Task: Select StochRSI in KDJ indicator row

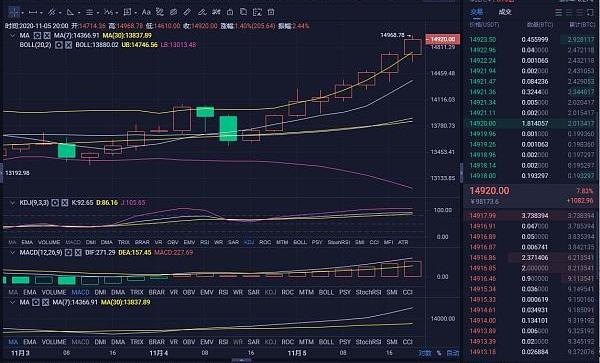Action: (x=339, y=242)
